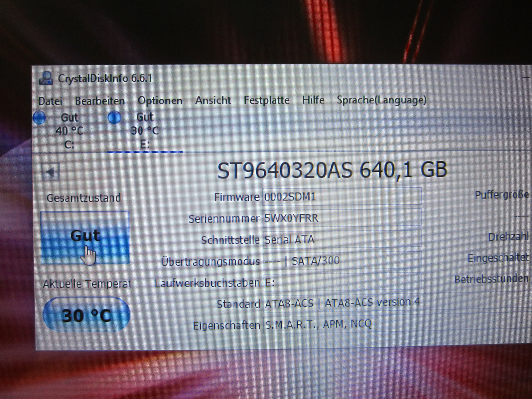Click the Aktuelle Temperat label

coord(87,284)
